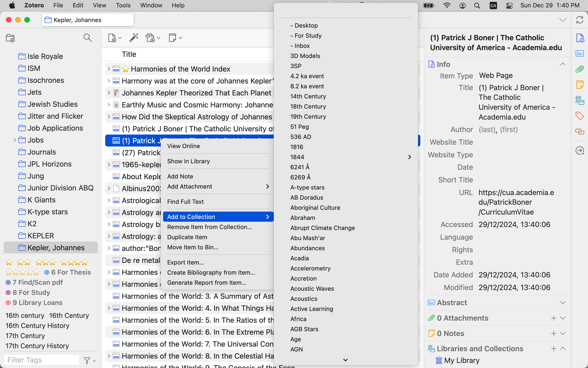
Task: Collapse Libraries and Collections section
Action: (x=563, y=348)
